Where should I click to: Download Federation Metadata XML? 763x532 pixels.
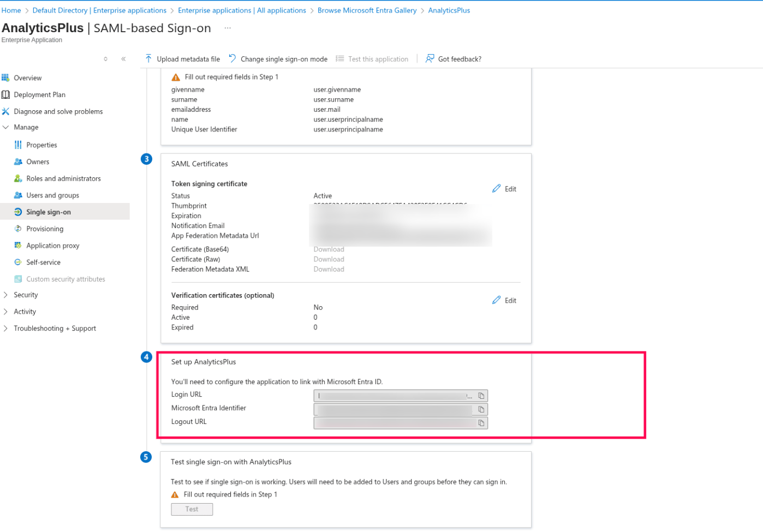click(329, 269)
